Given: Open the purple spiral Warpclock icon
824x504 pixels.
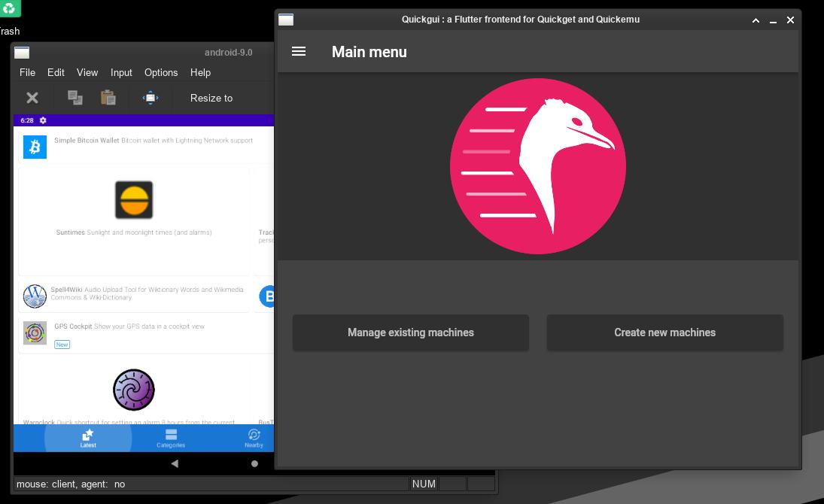Looking at the screenshot, I should pos(134,390).
